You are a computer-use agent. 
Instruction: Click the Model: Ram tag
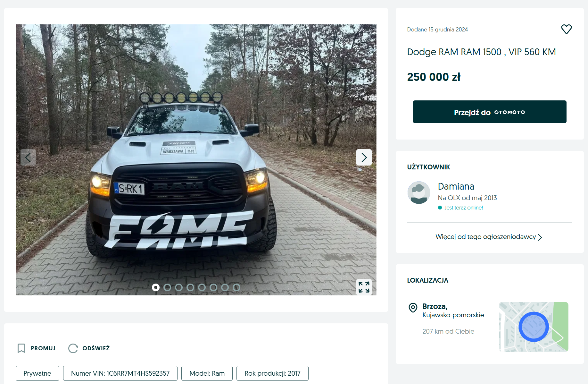[x=207, y=373]
